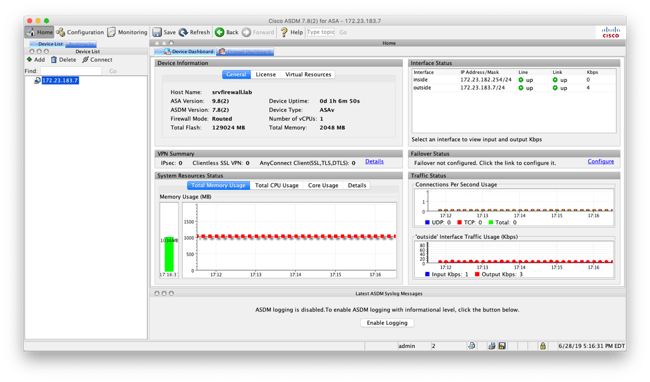Click the Cisco logo
Viewport: 650px width, 382px height.
(611, 32)
